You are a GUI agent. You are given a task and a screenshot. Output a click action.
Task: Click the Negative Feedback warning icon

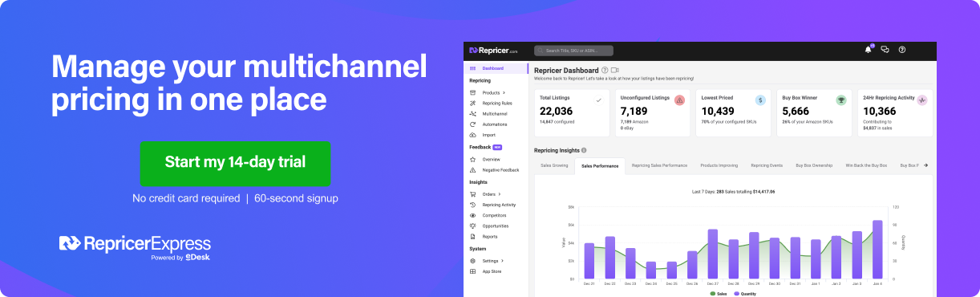click(472, 170)
